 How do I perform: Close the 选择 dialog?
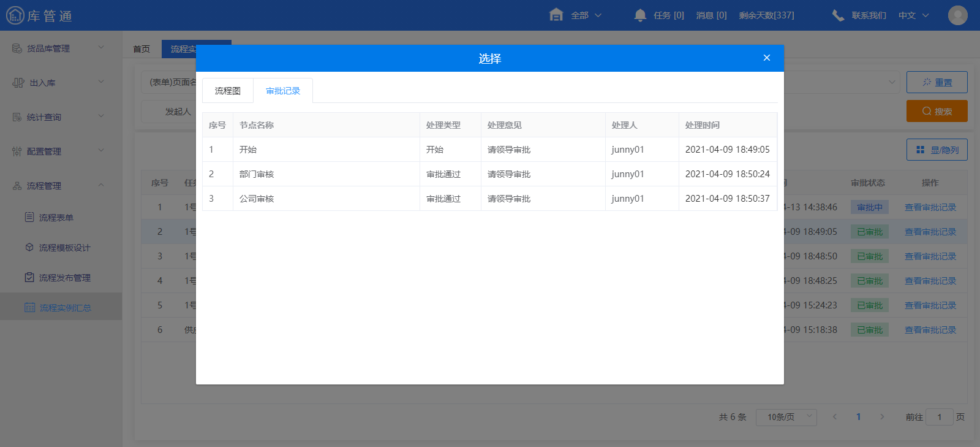[766, 58]
